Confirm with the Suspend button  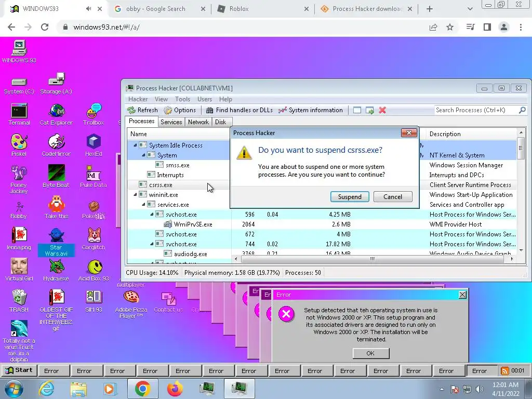click(x=350, y=197)
